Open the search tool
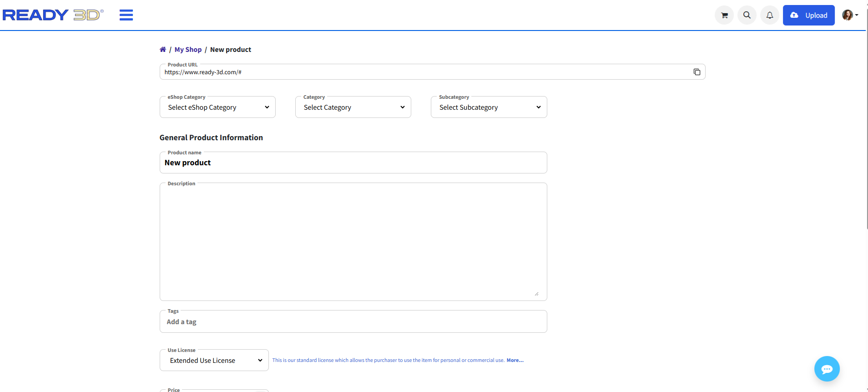The width and height of the screenshot is (868, 392). tap(747, 15)
